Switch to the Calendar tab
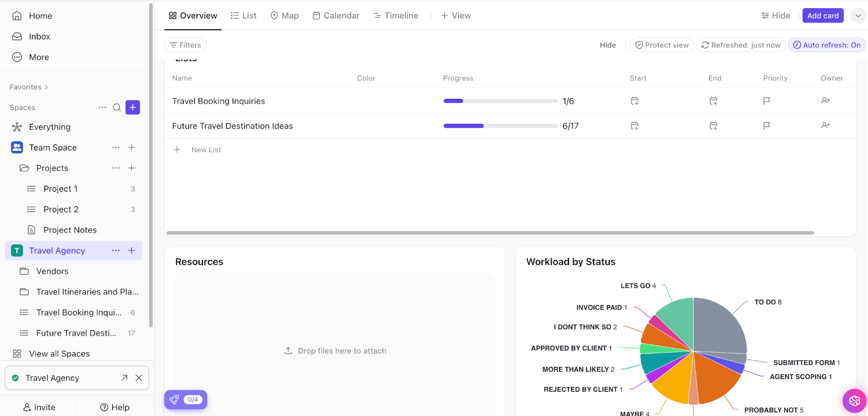This screenshot has height=416, width=868. coord(336,16)
